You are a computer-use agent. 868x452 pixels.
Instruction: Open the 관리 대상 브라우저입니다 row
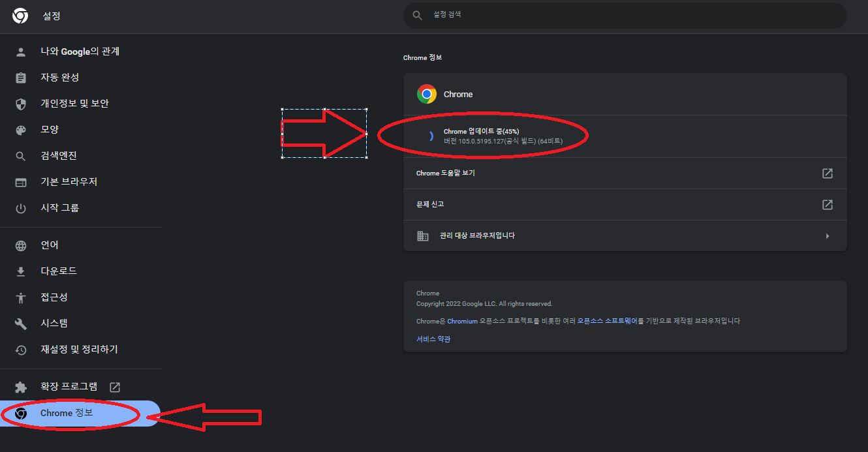click(625, 236)
